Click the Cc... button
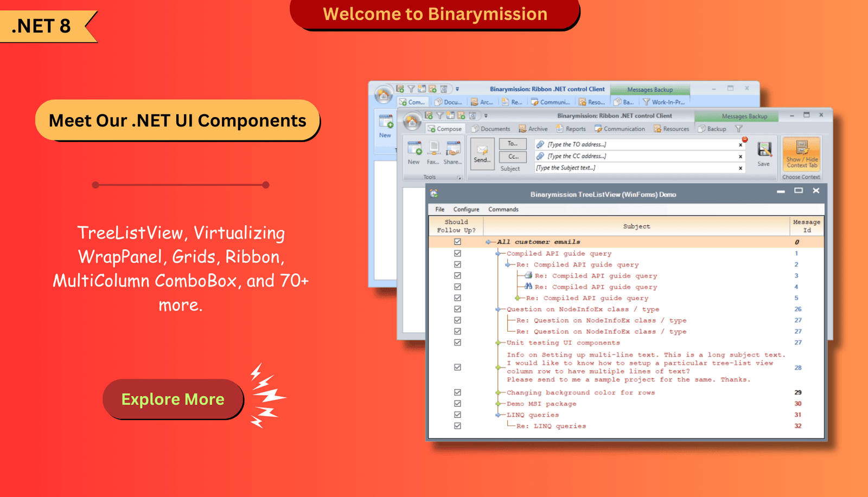 (513, 156)
